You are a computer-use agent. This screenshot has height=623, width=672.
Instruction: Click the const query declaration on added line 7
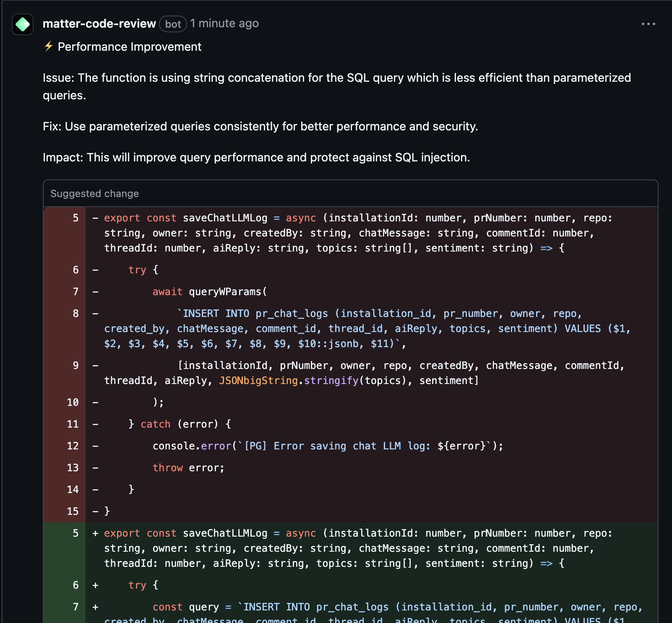tap(188, 607)
